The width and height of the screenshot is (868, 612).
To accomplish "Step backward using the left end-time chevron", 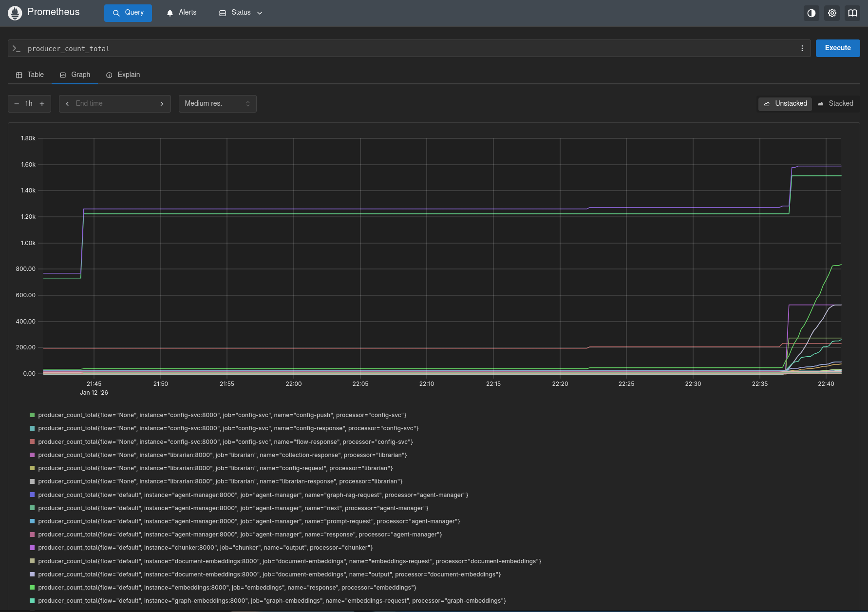I will [67, 103].
